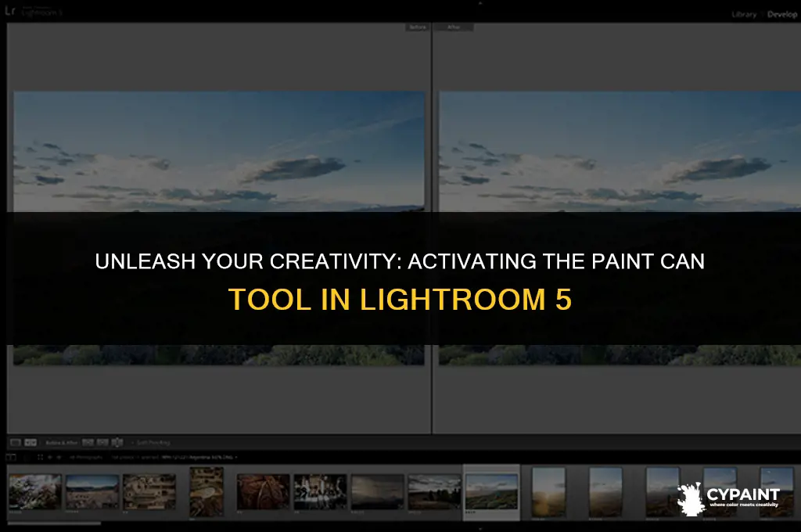801x532 pixels.
Task: Switch to the Library module
Action: pos(744,14)
